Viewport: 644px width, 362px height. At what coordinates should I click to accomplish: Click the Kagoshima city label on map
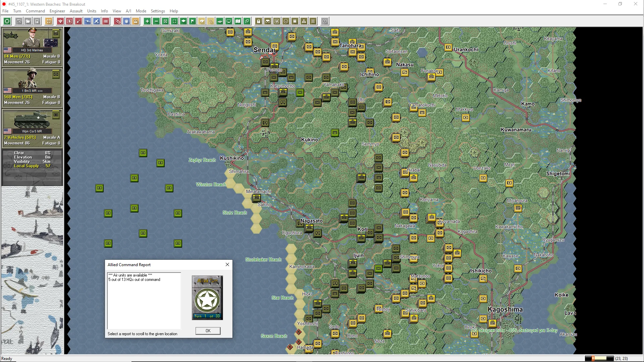coord(505,309)
